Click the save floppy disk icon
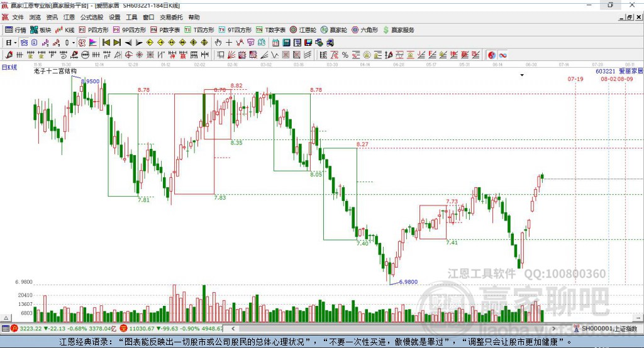 point(308,43)
